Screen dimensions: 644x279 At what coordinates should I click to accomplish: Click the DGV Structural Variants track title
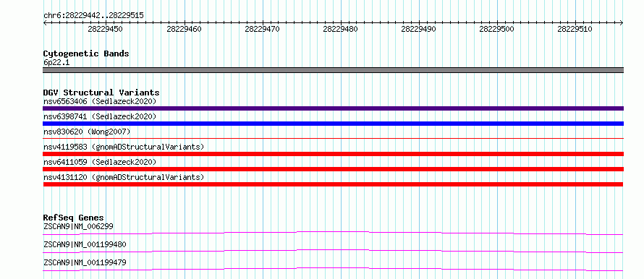point(101,93)
